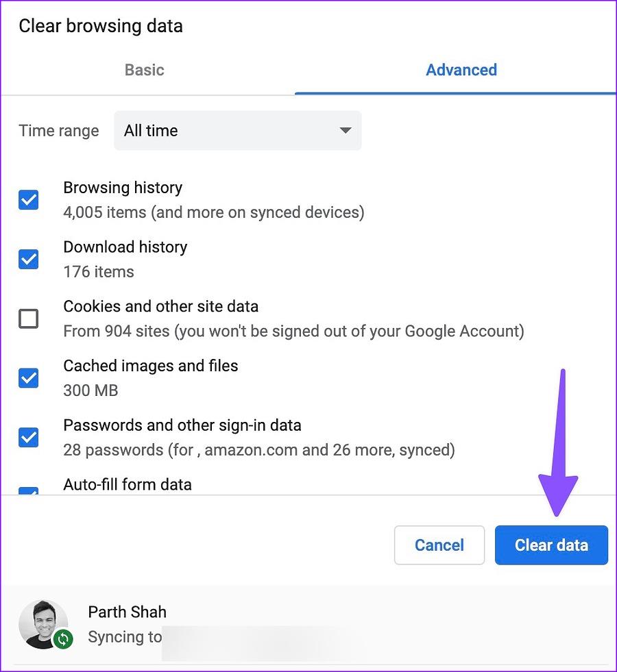
Task: Click the Clear browsing data dialog title
Action: (100, 26)
